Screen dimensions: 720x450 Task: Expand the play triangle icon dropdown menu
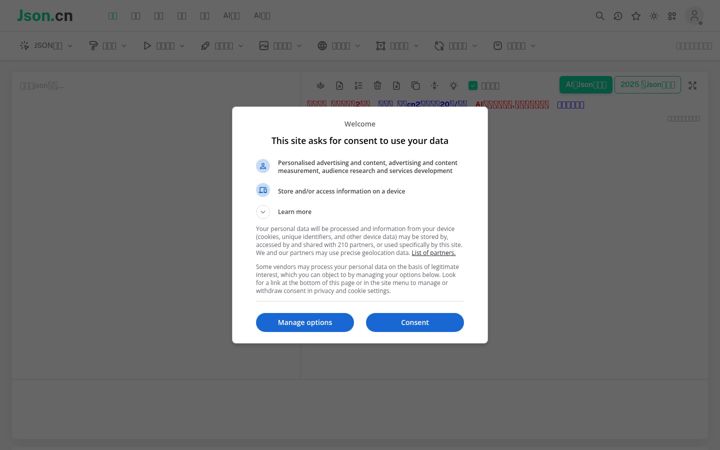point(164,45)
